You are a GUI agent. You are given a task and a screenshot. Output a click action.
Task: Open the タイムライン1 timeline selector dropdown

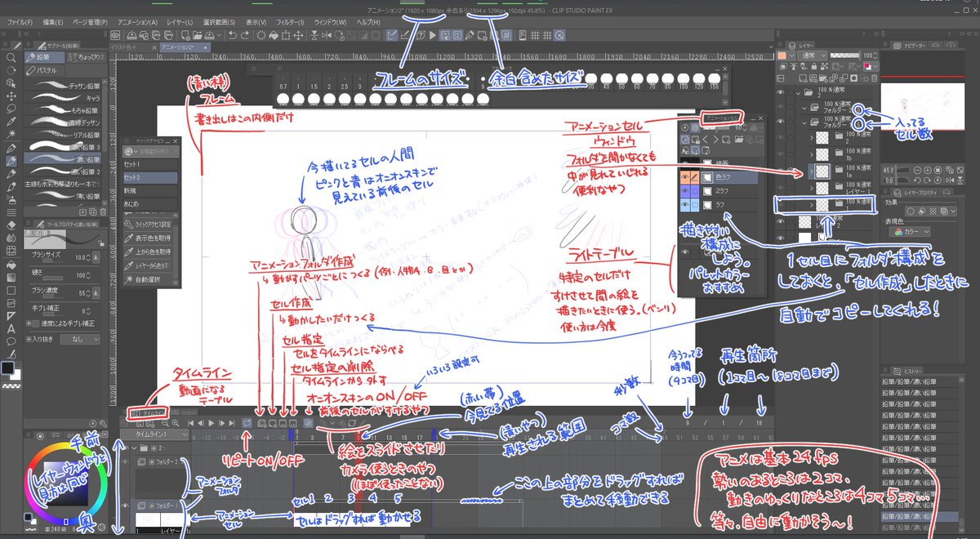coord(155,436)
